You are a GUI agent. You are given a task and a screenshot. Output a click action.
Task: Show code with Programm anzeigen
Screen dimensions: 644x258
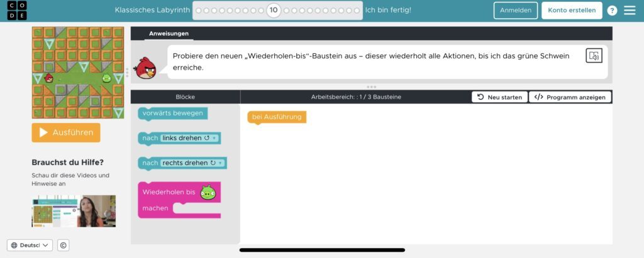pyautogui.click(x=570, y=97)
